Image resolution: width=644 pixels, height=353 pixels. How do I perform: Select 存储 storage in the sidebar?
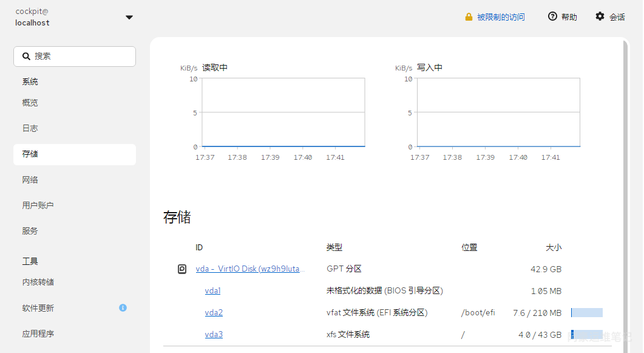point(75,154)
